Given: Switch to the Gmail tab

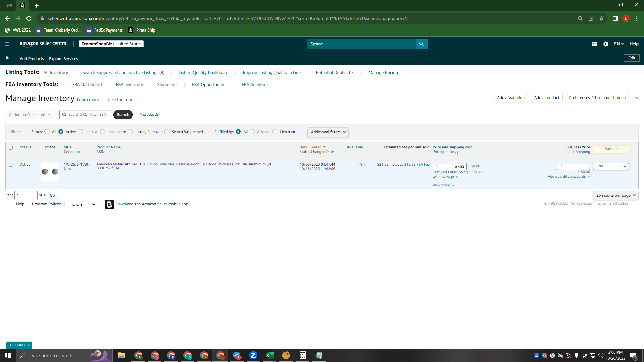Looking at the screenshot, I should point(9,6).
